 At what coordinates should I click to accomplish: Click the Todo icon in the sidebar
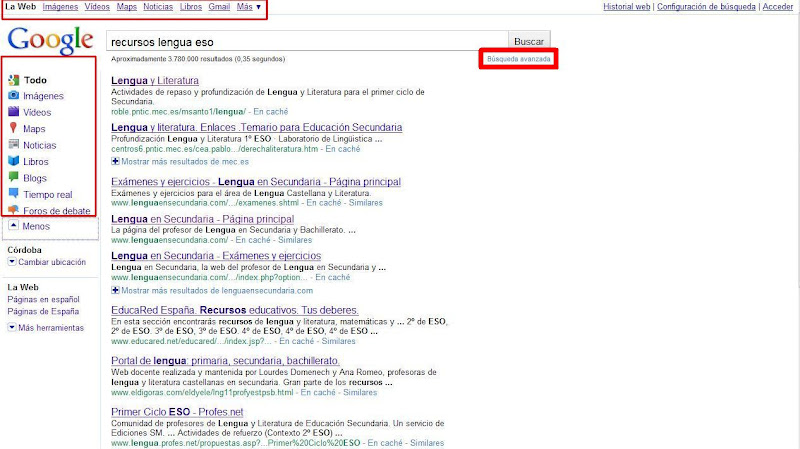click(x=14, y=80)
